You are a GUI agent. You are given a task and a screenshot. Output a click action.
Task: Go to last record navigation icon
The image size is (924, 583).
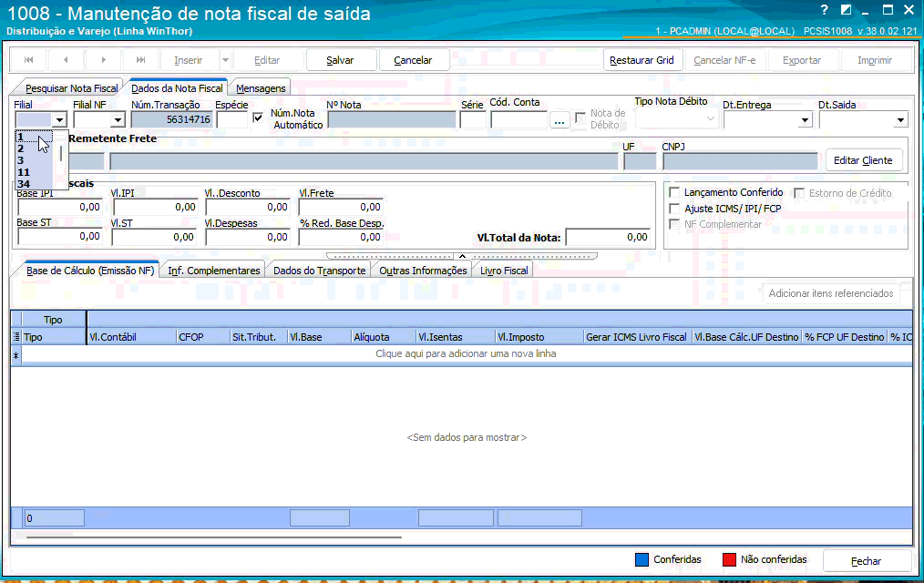[141, 60]
